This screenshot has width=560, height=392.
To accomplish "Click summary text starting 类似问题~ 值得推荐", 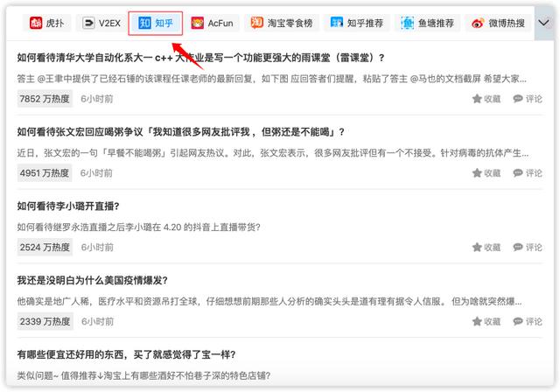I will click(x=143, y=375).
